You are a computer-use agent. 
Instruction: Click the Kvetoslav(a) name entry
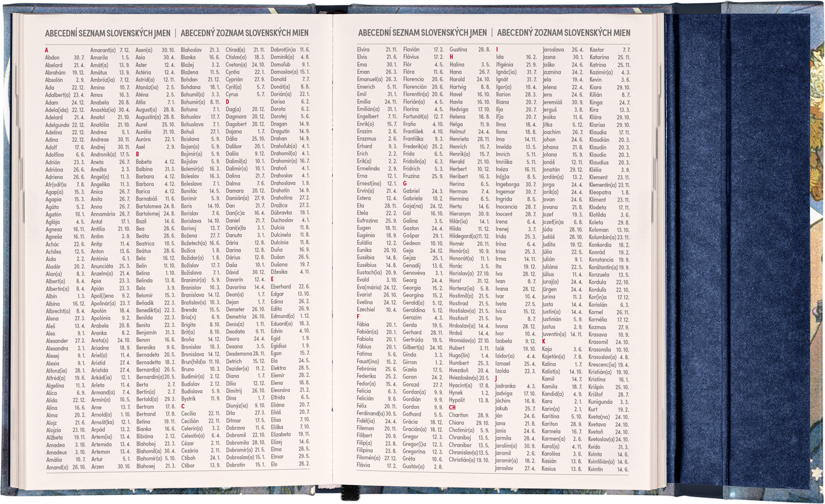(602, 440)
